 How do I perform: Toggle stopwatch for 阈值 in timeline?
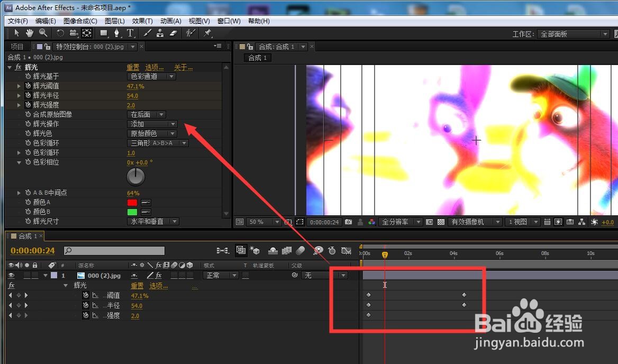click(x=86, y=295)
